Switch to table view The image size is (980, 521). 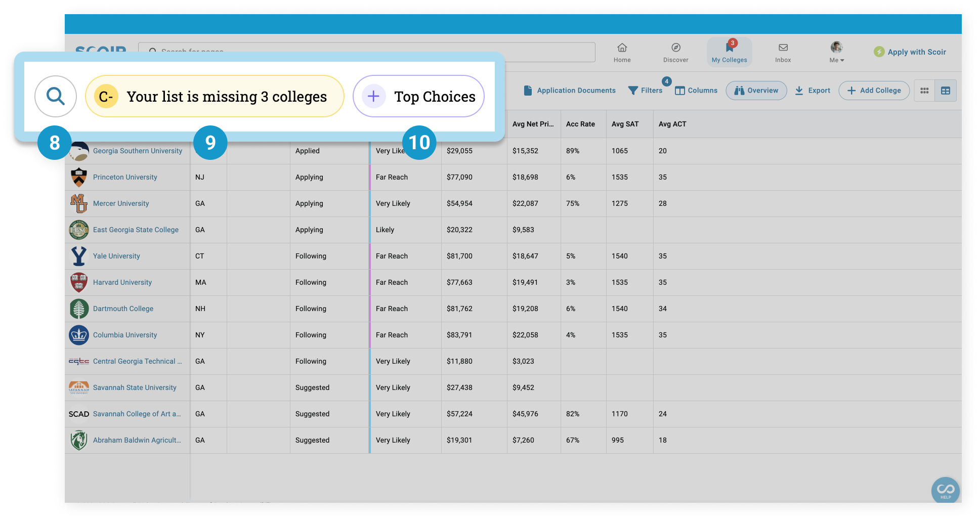(x=945, y=91)
